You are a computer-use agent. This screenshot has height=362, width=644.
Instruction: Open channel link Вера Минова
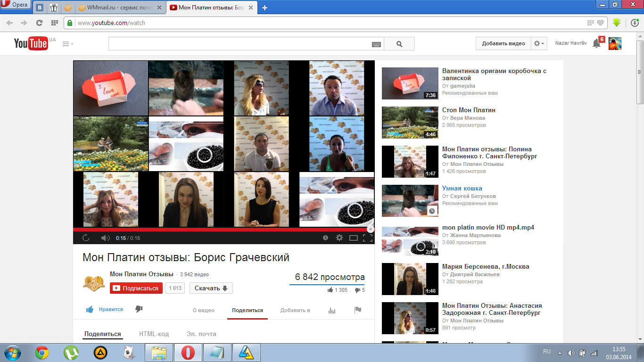(x=468, y=118)
